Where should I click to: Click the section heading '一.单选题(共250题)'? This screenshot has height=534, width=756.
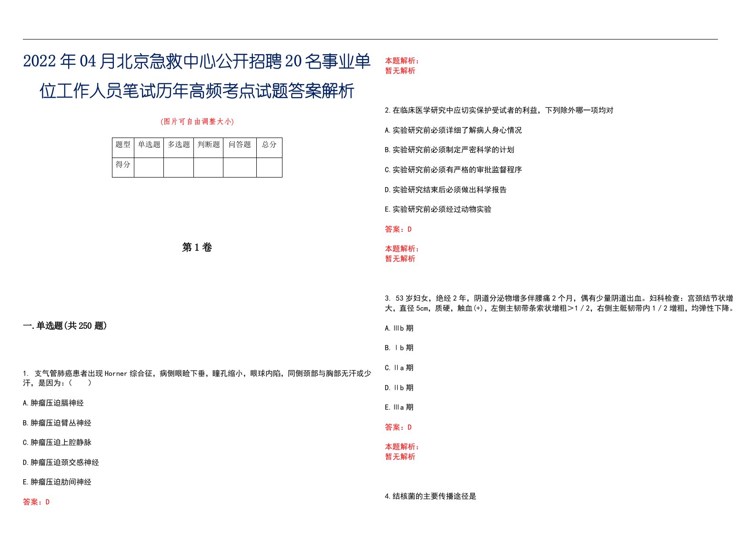[x=65, y=326]
